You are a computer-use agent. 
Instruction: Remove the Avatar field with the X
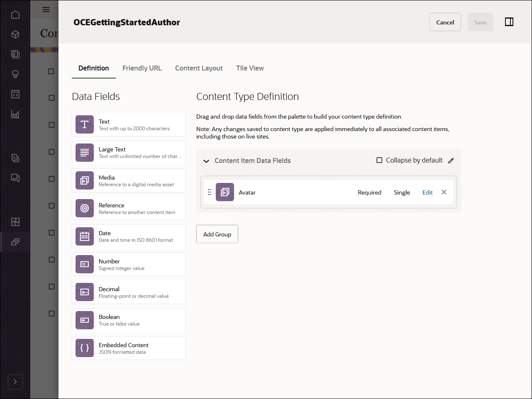444,192
